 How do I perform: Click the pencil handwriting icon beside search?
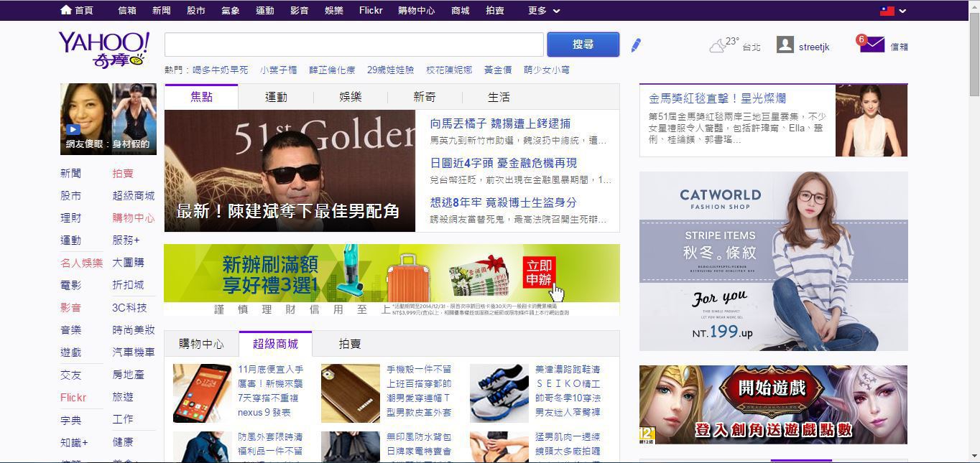636,45
